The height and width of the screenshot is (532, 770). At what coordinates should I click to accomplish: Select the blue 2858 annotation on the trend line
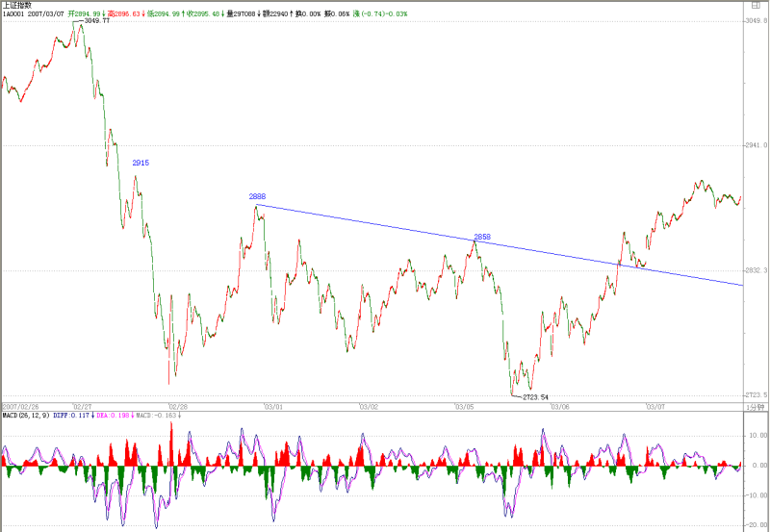pyautogui.click(x=482, y=237)
